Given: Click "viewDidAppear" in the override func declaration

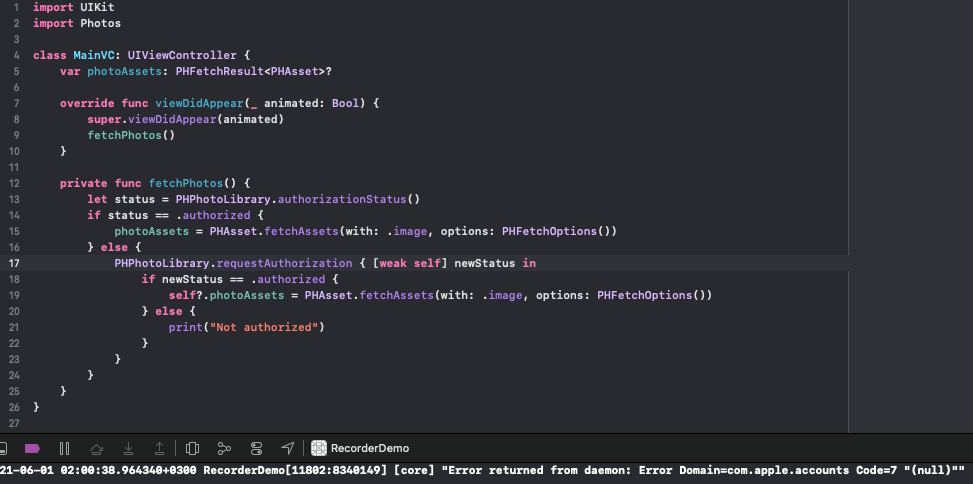Looking at the screenshot, I should click(199, 103).
